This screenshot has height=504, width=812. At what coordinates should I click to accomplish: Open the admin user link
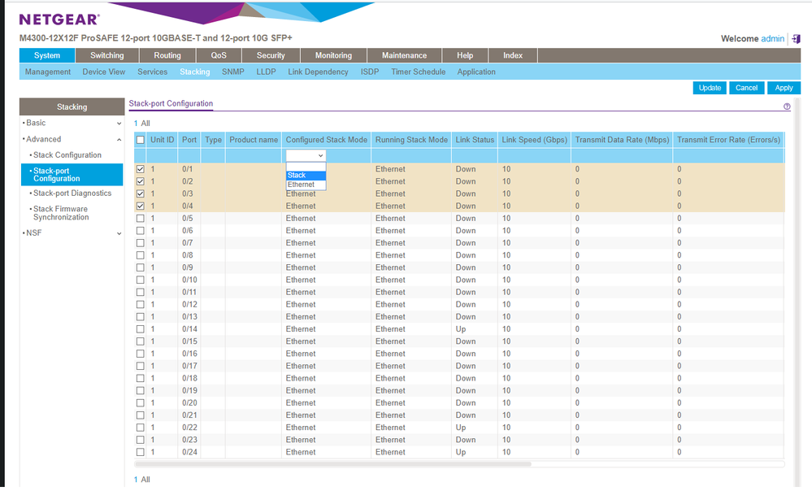pyautogui.click(x=773, y=39)
